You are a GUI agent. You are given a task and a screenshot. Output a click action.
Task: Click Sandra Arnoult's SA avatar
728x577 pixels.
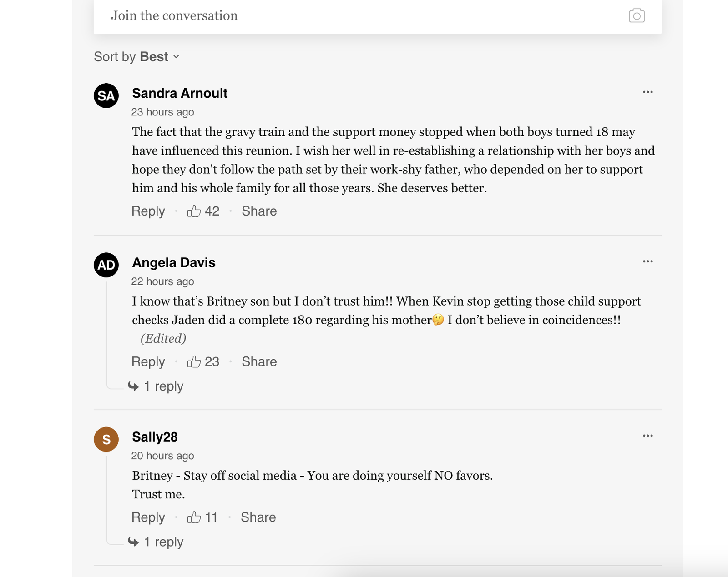(x=106, y=96)
